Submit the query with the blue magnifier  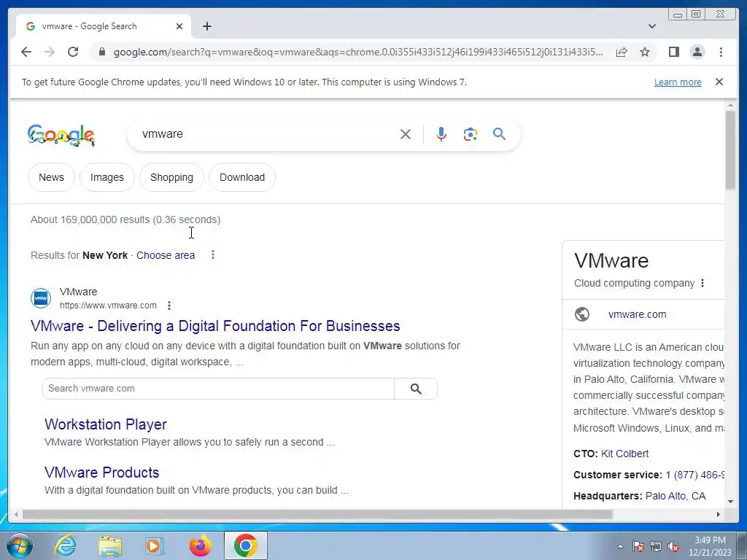[499, 134]
